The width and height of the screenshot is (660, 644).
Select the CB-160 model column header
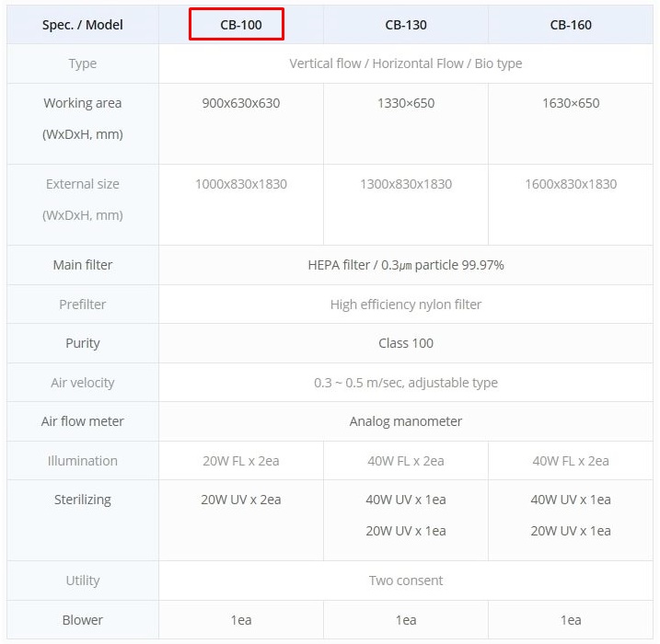(x=571, y=25)
